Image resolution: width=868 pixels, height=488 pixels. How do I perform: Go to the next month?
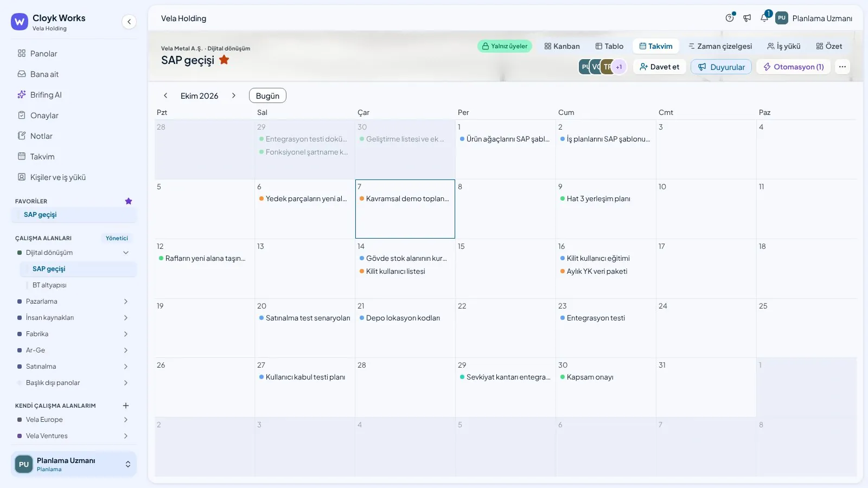tap(234, 95)
